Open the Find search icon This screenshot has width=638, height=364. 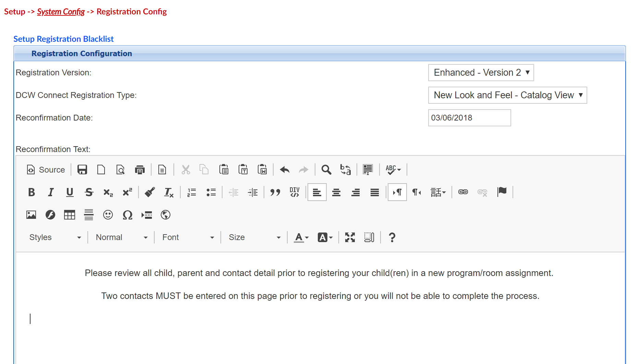(326, 170)
